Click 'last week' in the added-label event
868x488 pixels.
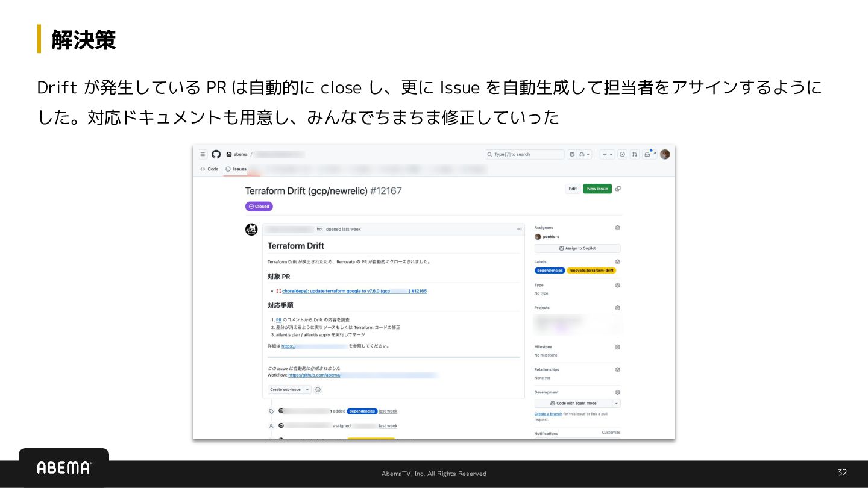[388, 411]
